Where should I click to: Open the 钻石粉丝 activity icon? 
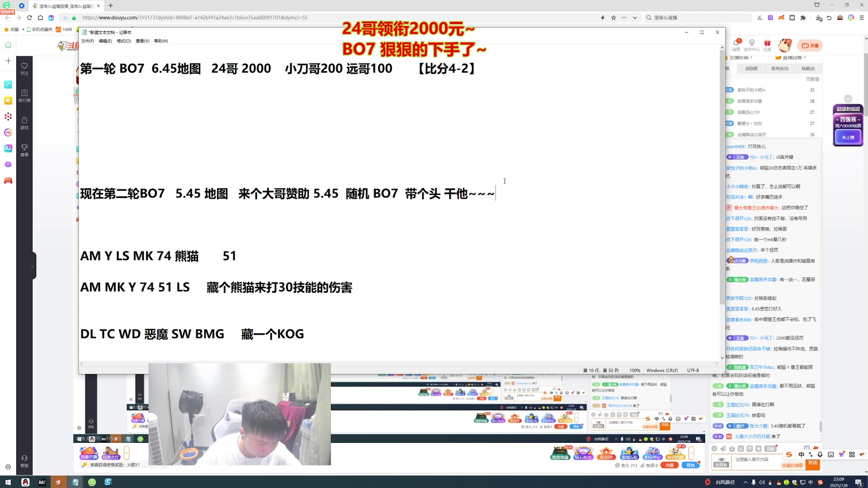583,453
